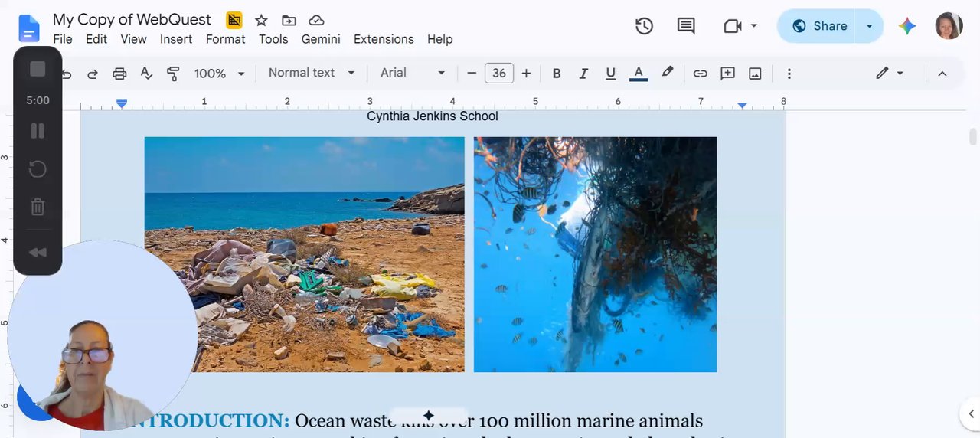
Task: Select the beach trash image
Action: point(304,254)
